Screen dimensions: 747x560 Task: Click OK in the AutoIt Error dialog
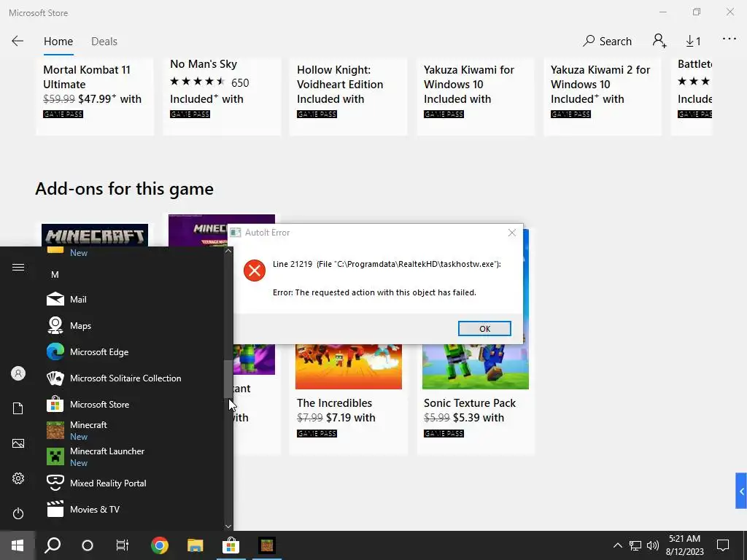pos(484,329)
